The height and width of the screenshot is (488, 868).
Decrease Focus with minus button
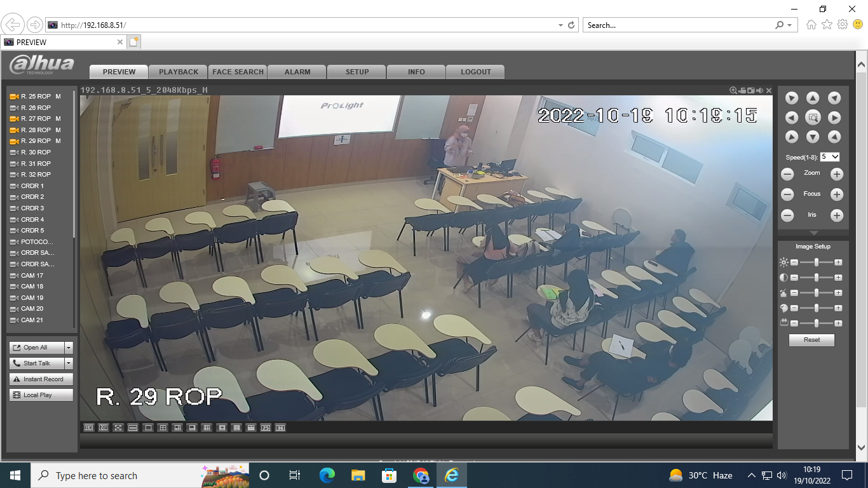pyautogui.click(x=787, y=195)
